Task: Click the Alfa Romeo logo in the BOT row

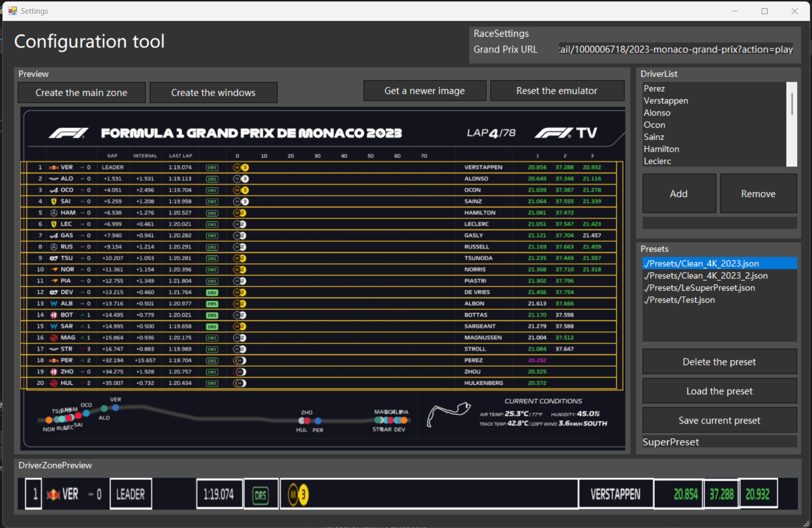Action: click(x=53, y=315)
